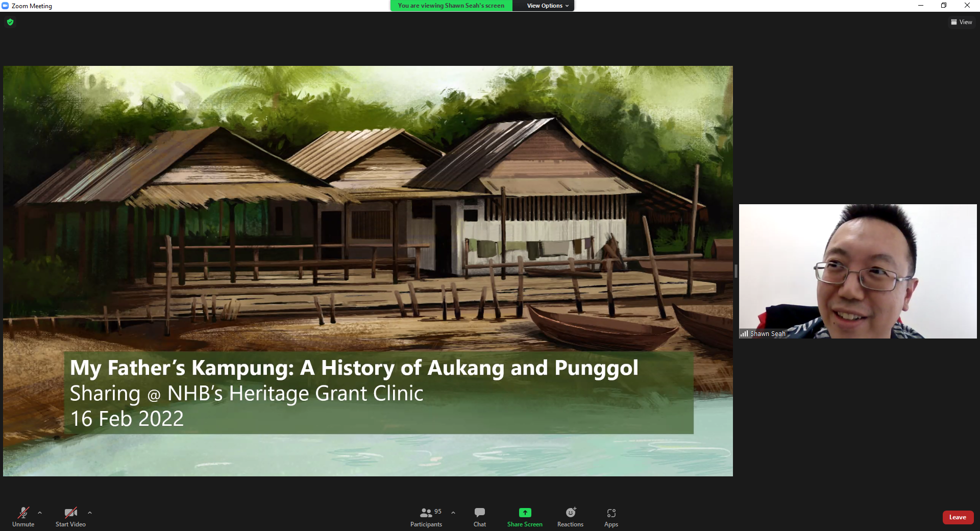Screen dimensions: 980x531
Task: Click the 'You are viewing Shawn Seah's screen' banner
Action: click(451, 6)
